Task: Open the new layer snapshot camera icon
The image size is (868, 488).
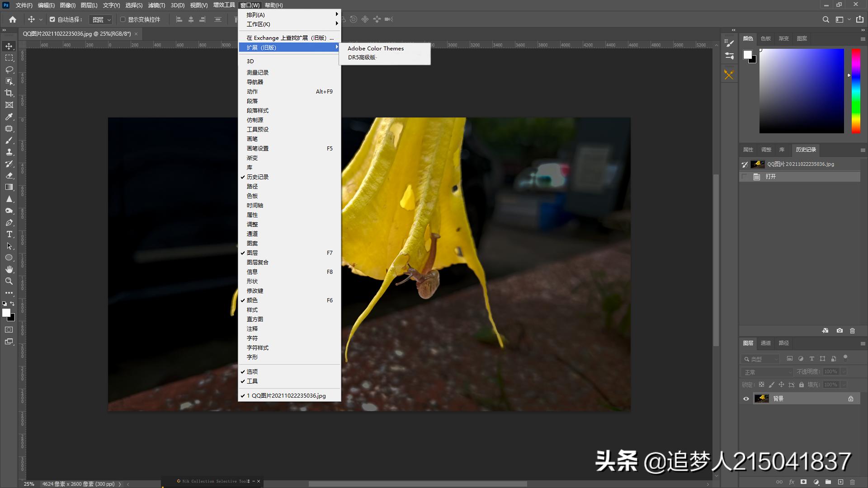Action: (840, 330)
